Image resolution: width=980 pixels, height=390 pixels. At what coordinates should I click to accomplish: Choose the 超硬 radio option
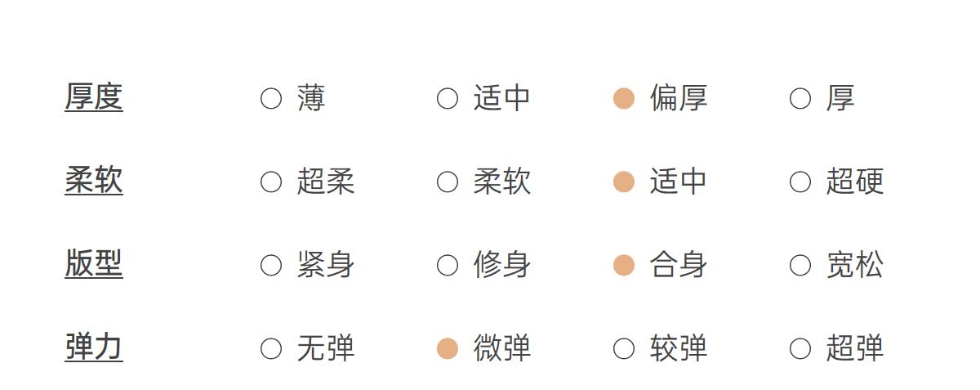point(800,182)
